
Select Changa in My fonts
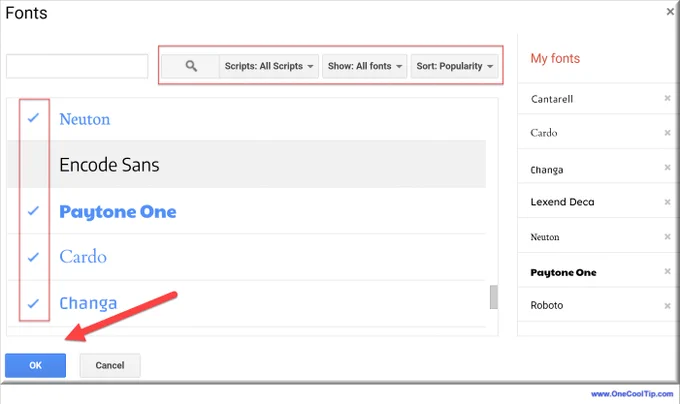(x=547, y=169)
